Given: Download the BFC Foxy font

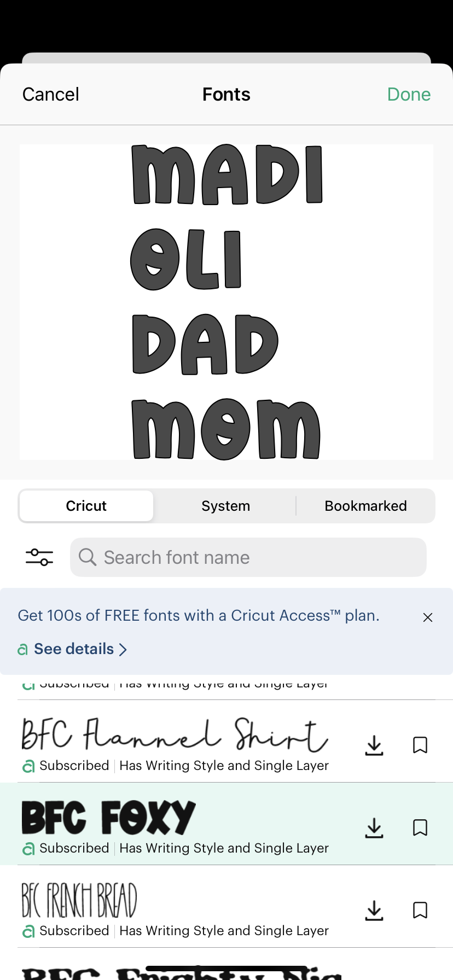Looking at the screenshot, I should (x=374, y=828).
